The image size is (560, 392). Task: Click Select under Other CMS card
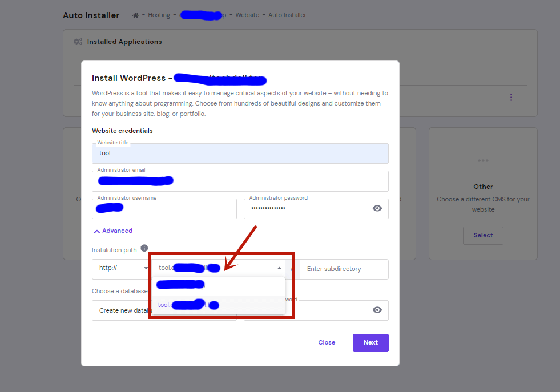(x=483, y=236)
